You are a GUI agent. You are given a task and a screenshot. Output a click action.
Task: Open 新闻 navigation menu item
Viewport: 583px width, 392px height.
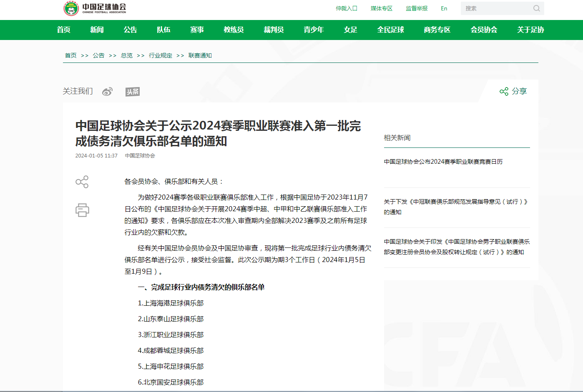97,30
